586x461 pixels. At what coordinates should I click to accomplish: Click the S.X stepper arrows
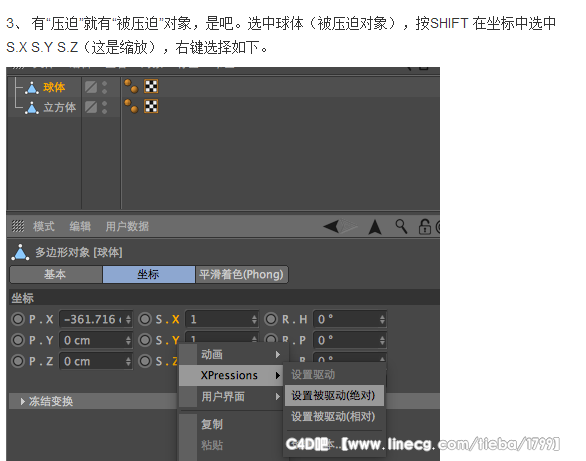coord(254,319)
